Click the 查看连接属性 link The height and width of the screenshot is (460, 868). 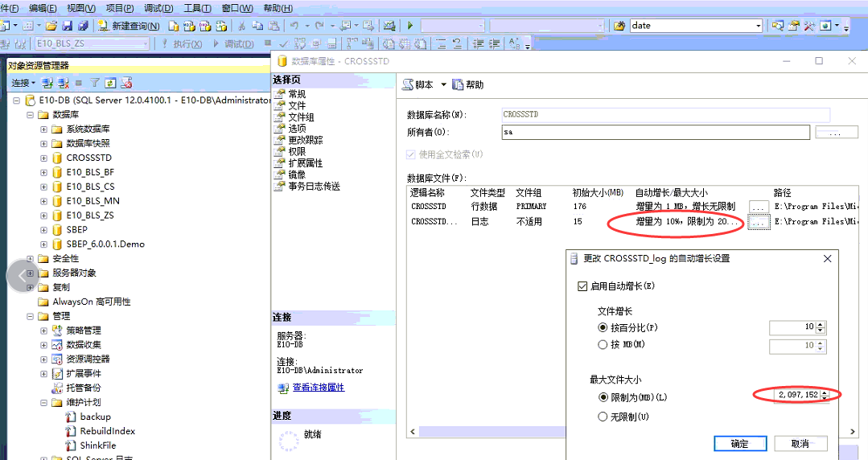point(318,387)
